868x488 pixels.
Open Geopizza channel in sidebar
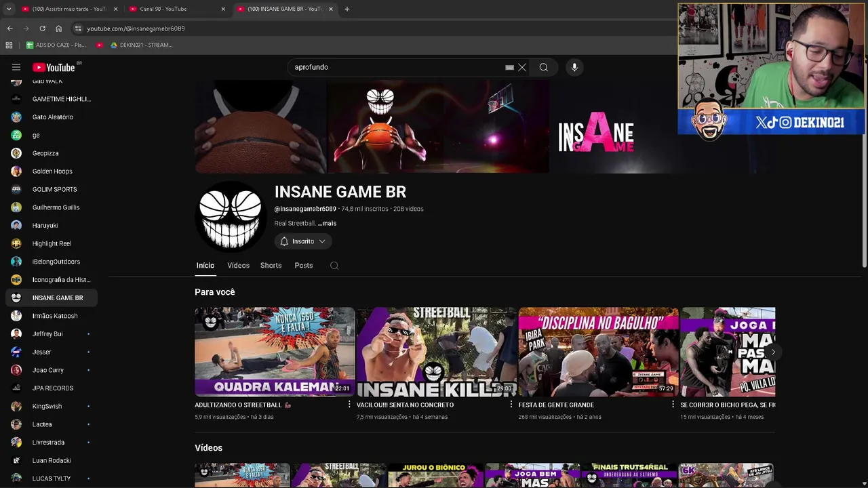pyautogui.click(x=52, y=153)
